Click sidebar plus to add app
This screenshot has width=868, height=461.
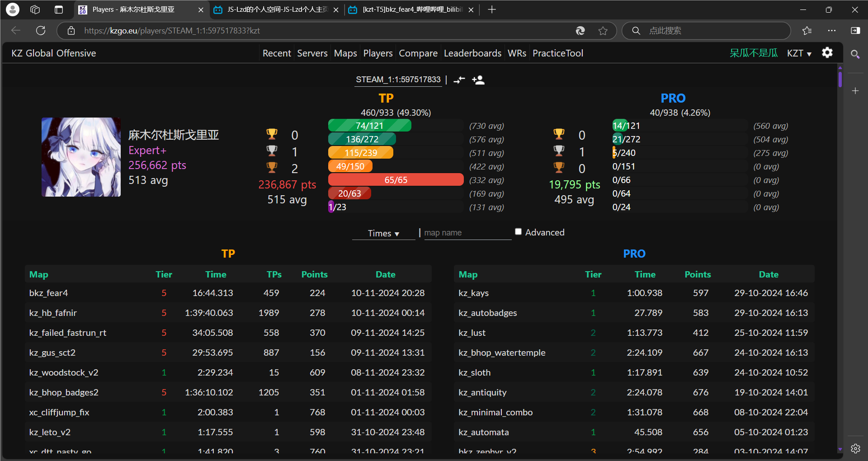(855, 91)
